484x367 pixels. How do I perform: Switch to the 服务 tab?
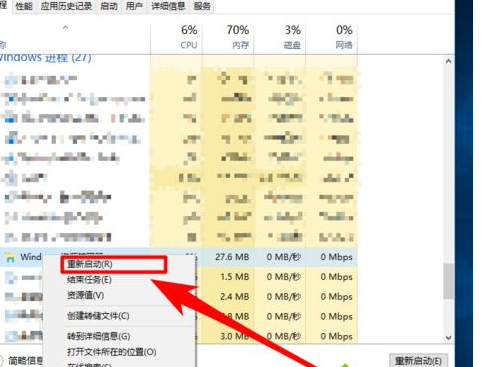tap(202, 6)
